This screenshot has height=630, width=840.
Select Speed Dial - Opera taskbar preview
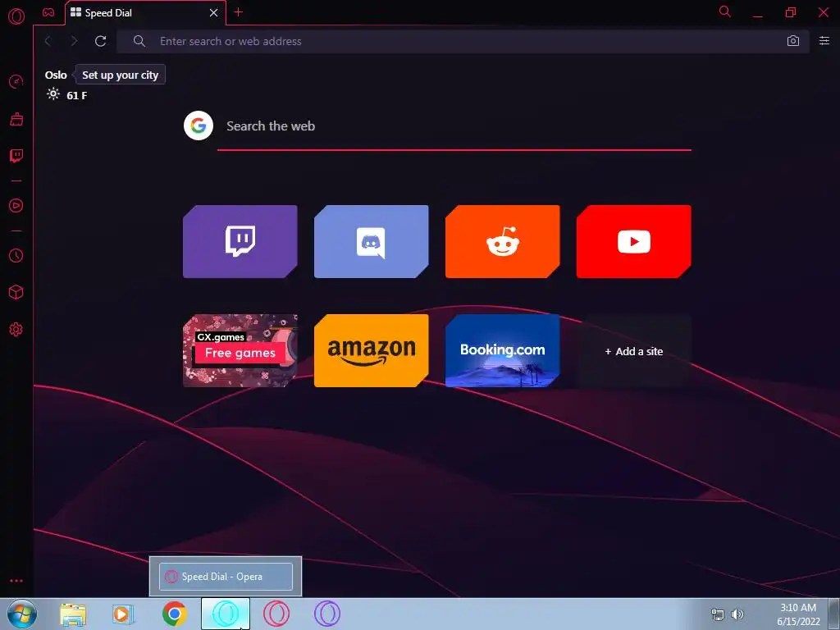[x=226, y=577]
